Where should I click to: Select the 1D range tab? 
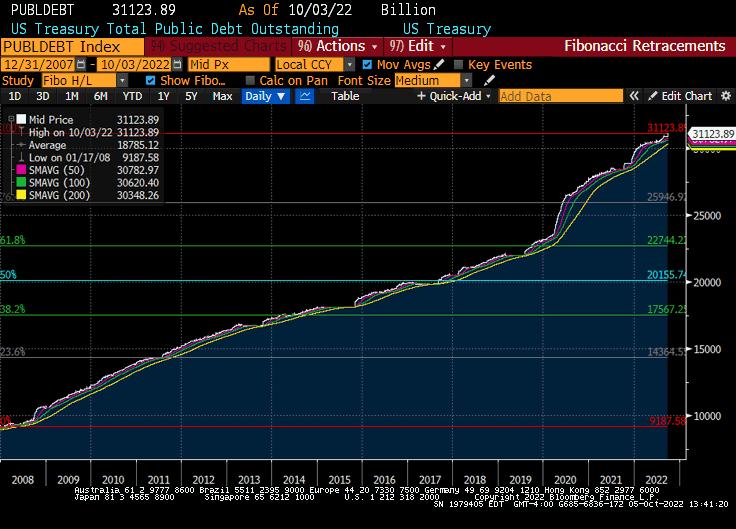pos(15,96)
